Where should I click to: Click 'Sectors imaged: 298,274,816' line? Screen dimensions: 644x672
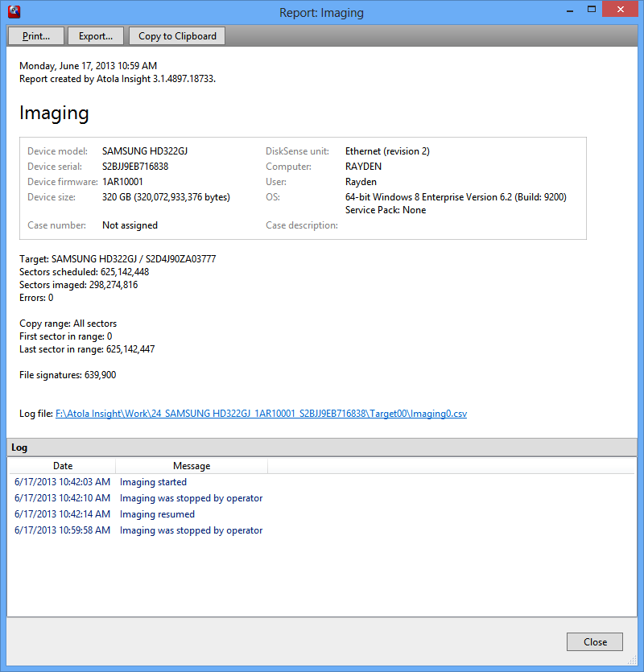[x=78, y=285]
